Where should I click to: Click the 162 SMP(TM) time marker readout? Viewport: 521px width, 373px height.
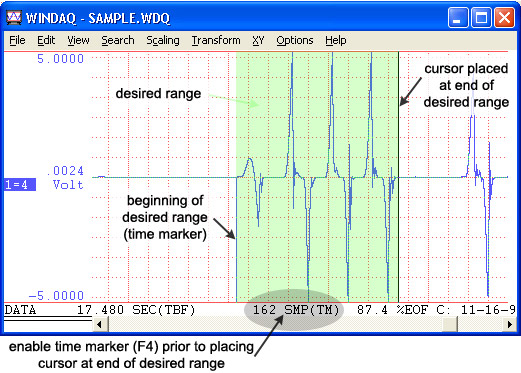pyautogui.click(x=296, y=310)
